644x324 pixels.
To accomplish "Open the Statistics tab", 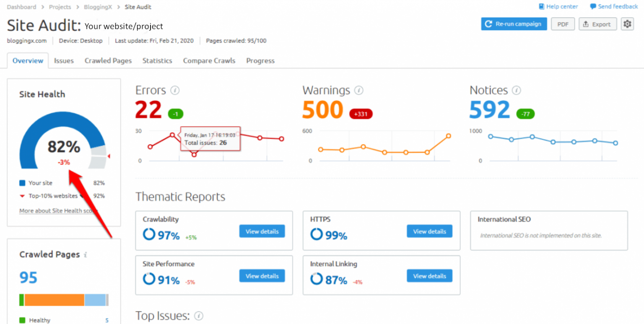I will (157, 60).
